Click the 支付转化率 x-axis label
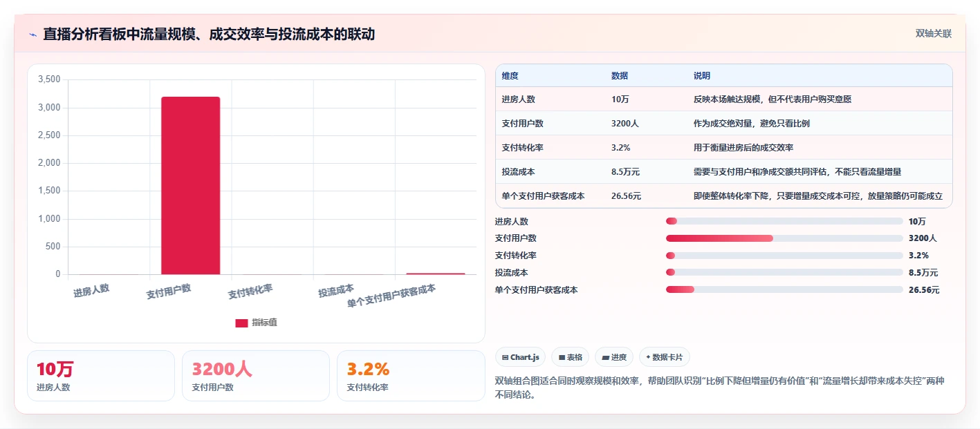The width and height of the screenshot is (980, 429). click(x=250, y=291)
